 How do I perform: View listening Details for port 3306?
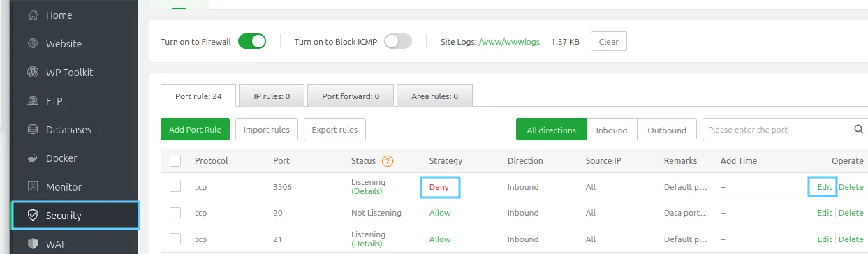tap(367, 191)
